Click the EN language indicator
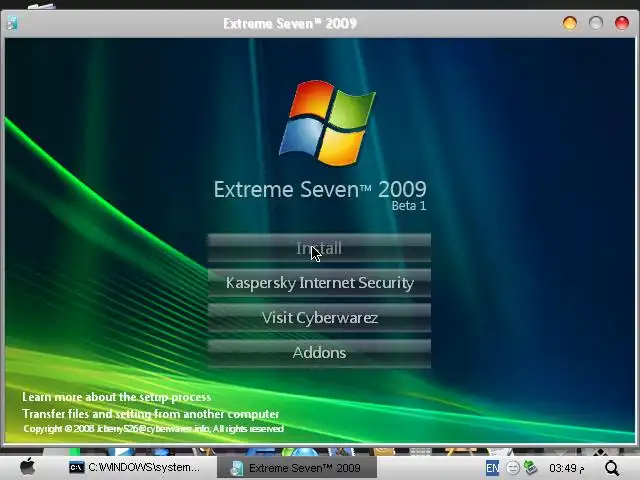 tap(492, 468)
